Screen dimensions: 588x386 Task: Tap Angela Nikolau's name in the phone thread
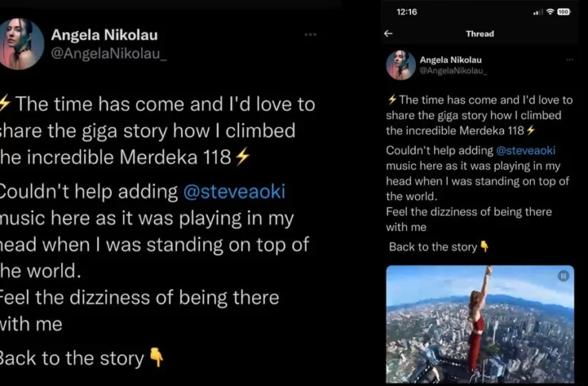pos(450,60)
